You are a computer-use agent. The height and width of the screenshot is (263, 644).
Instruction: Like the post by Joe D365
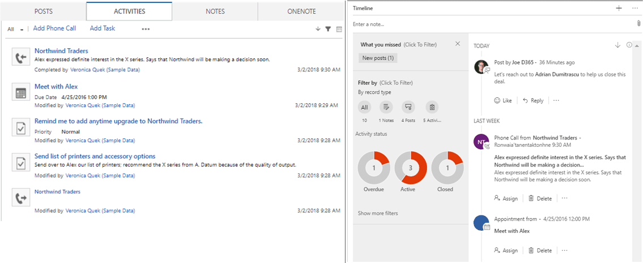pos(503,100)
